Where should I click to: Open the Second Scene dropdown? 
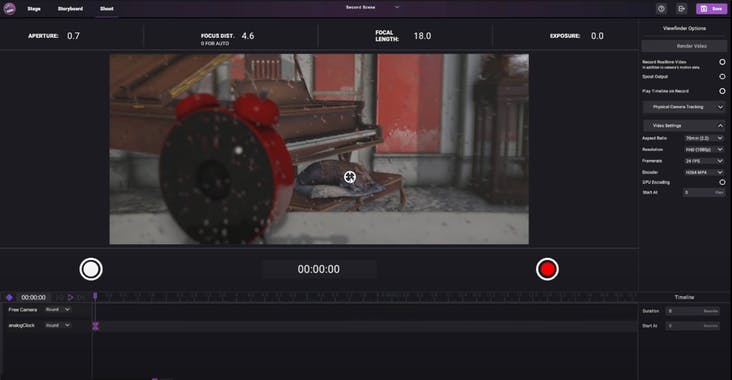pyautogui.click(x=372, y=7)
